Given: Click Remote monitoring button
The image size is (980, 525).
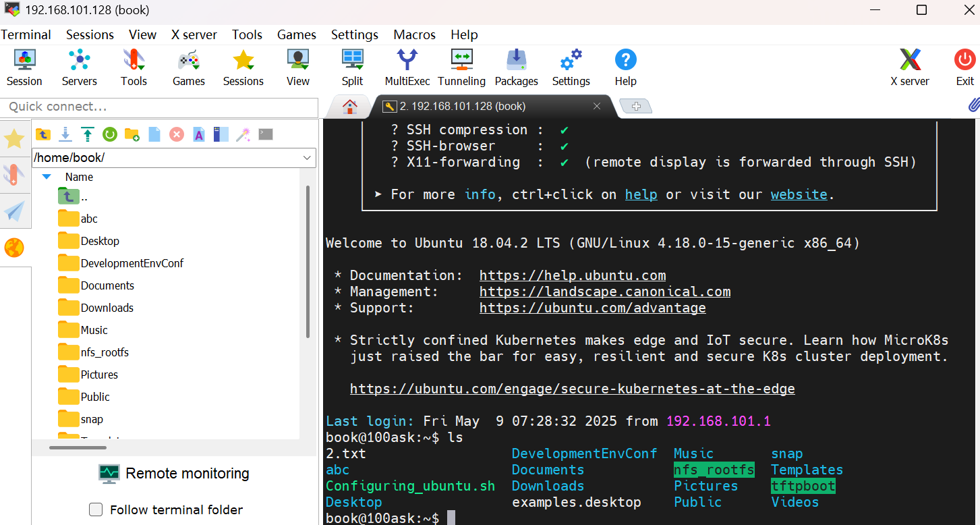Looking at the screenshot, I should pos(174,474).
